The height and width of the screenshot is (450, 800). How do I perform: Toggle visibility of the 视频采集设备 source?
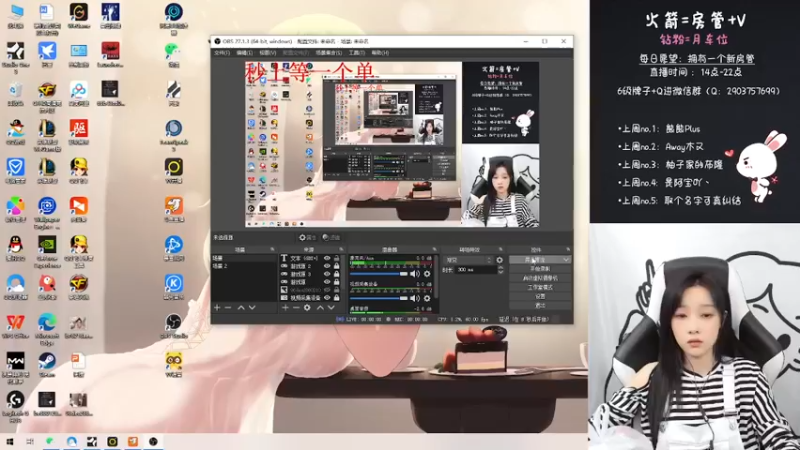coord(327,297)
